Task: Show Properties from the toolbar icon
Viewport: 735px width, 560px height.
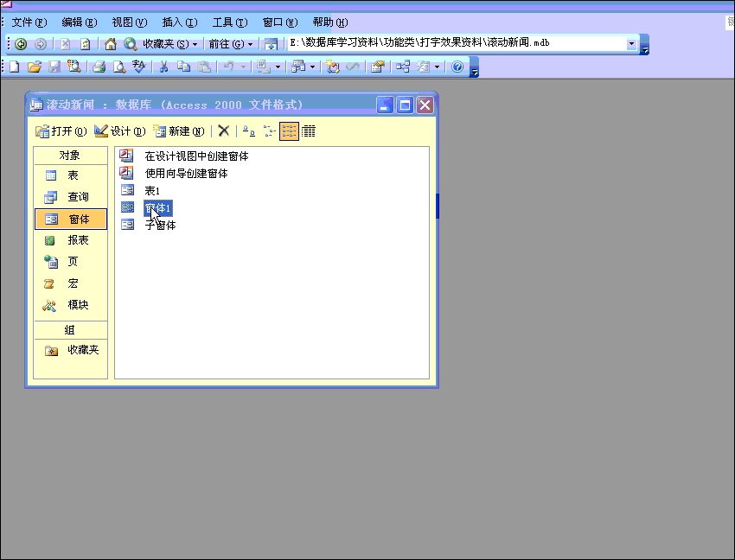Action: click(377, 67)
